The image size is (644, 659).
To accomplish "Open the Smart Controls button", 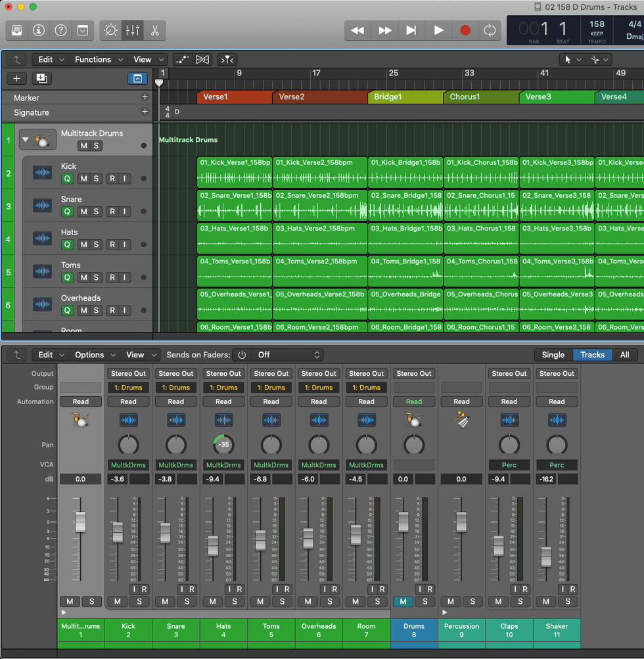I will click(x=110, y=30).
